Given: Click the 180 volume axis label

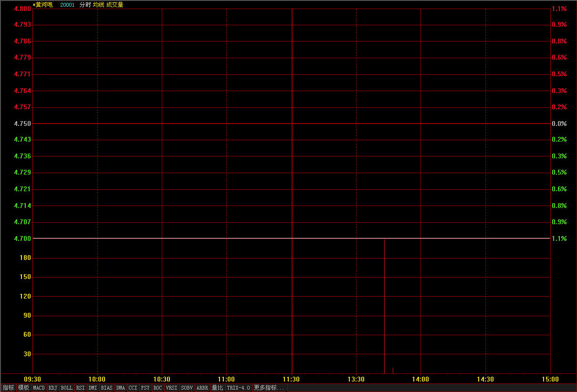Looking at the screenshot, I should (x=25, y=258).
